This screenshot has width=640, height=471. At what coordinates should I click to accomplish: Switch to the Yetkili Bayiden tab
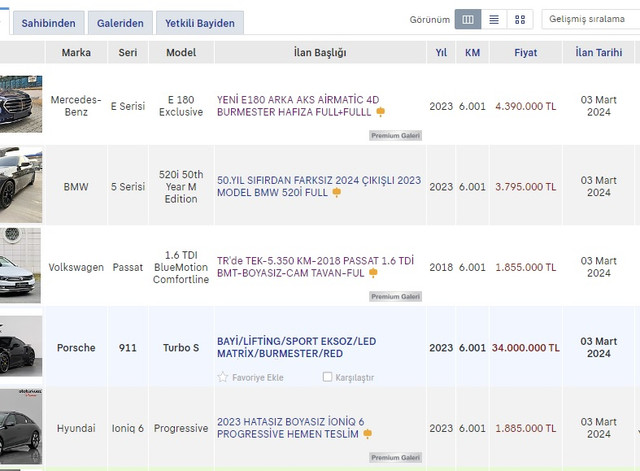click(200, 23)
